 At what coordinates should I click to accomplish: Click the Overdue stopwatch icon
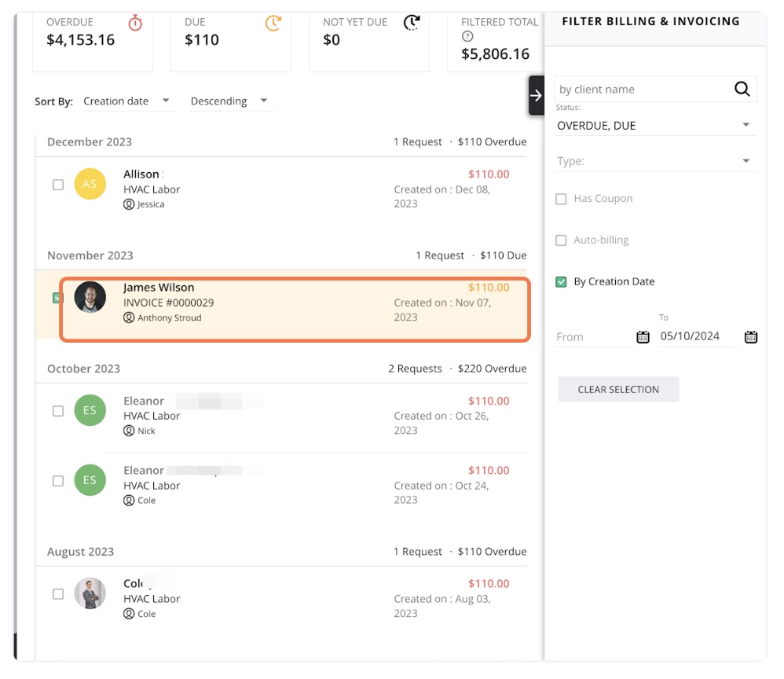click(x=135, y=23)
